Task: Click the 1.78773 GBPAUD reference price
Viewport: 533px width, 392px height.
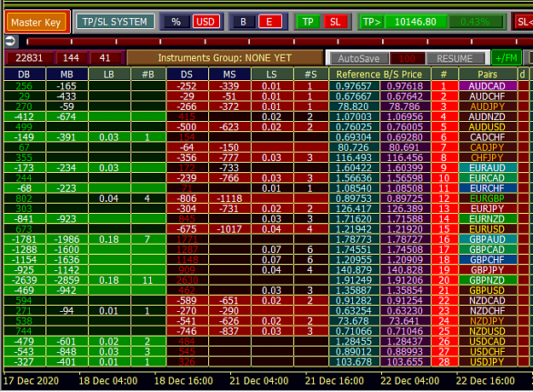Action: (x=354, y=239)
